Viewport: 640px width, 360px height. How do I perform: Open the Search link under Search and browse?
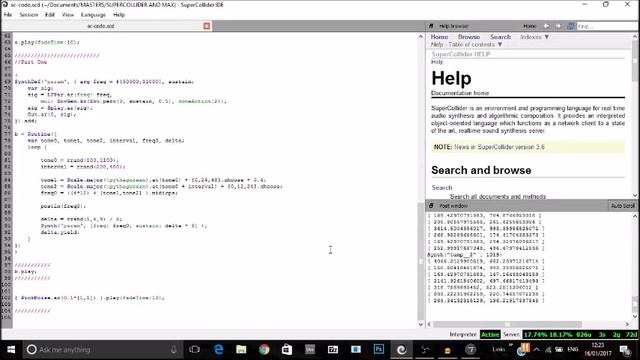coord(442,188)
